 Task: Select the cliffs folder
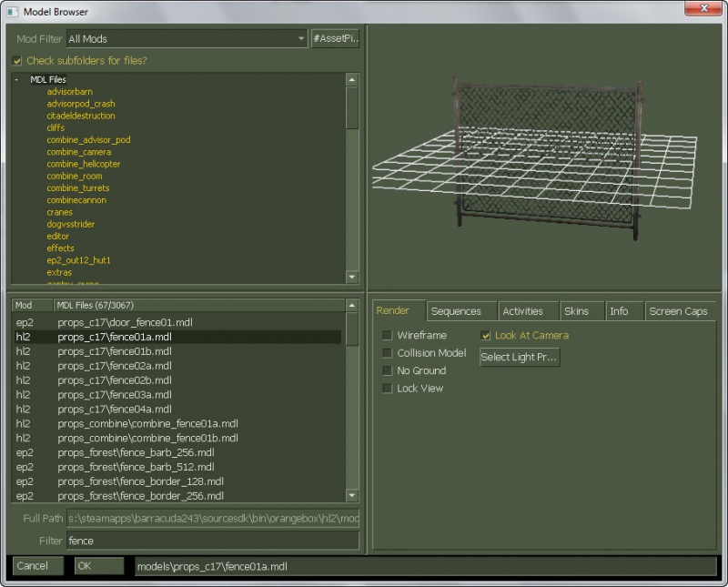pyautogui.click(x=56, y=127)
